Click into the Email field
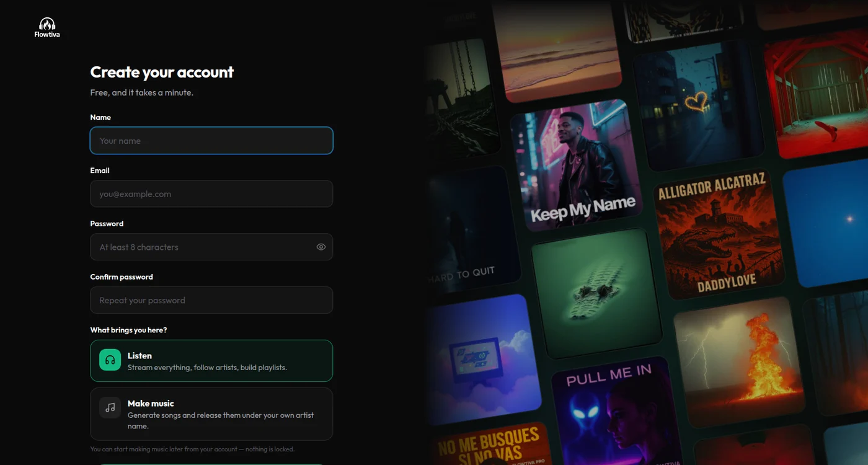The width and height of the screenshot is (868, 465). (211, 194)
